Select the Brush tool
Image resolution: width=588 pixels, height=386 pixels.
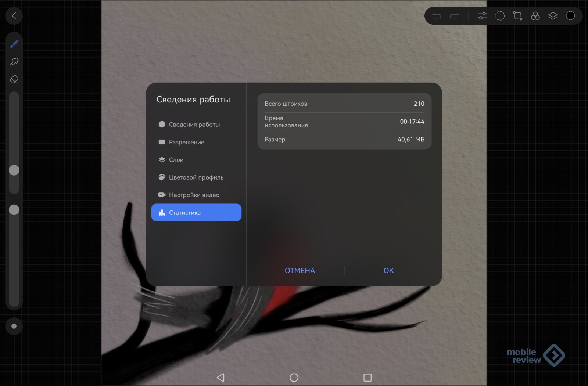(x=14, y=44)
